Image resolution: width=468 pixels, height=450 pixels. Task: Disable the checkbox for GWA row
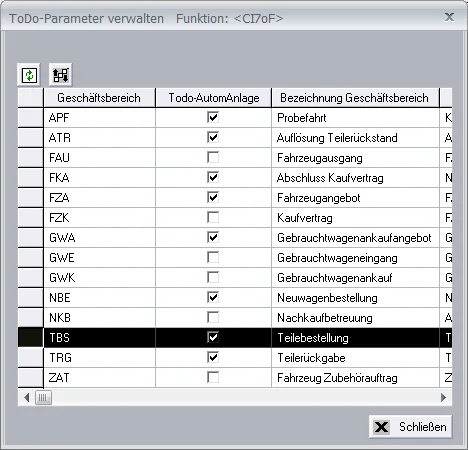pos(213,237)
